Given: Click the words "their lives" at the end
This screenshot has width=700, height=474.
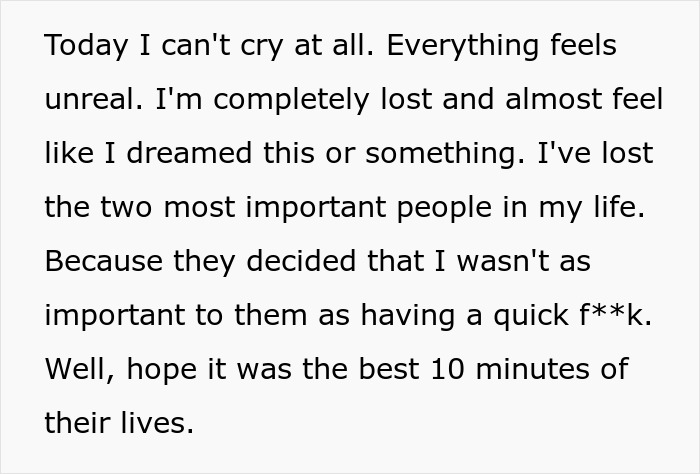Looking at the screenshot, I should click(x=118, y=424).
